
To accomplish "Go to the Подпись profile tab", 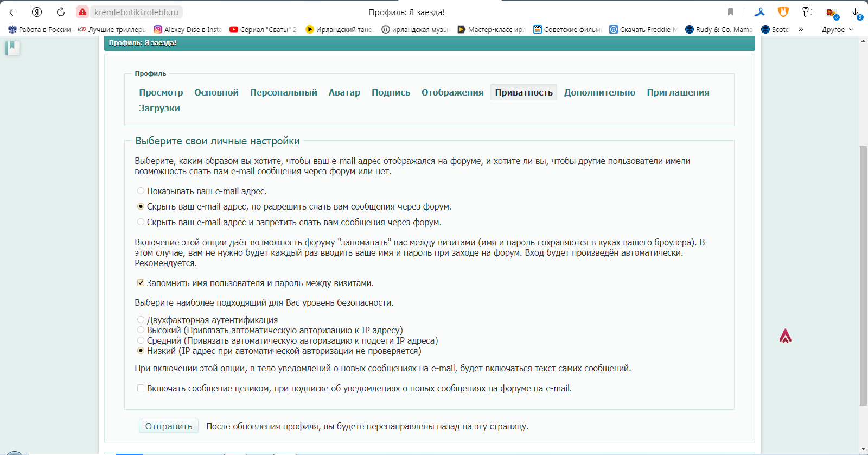I will pos(391,92).
